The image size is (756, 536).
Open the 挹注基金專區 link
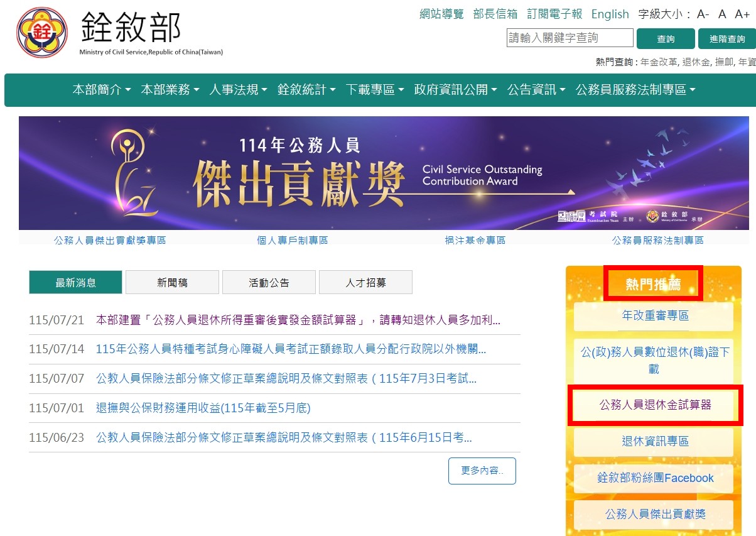click(475, 240)
